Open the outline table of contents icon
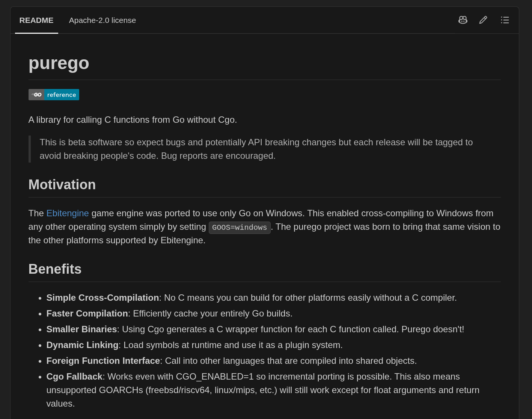532x419 pixels. coord(505,20)
